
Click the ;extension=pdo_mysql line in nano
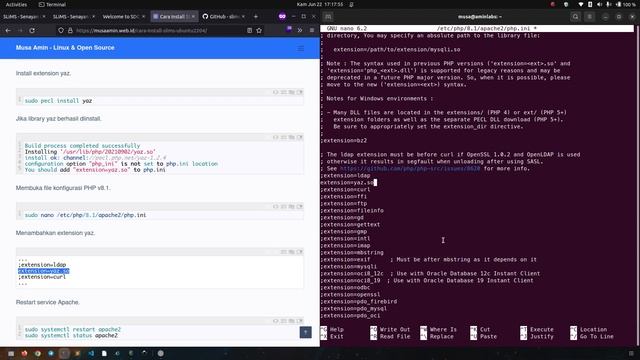pos(353,308)
